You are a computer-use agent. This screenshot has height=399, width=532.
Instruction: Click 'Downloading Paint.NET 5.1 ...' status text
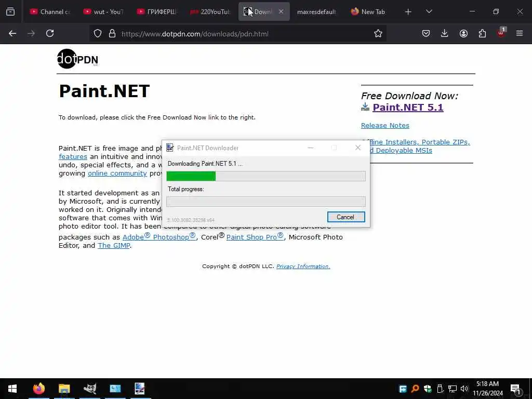click(205, 164)
